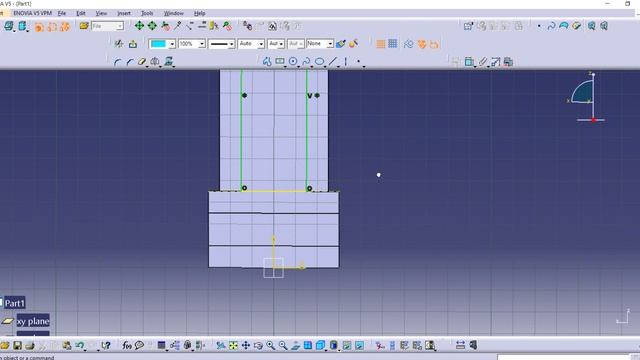The image size is (640, 360).
Task: Select the Point tool
Action: click(x=359, y=62)
